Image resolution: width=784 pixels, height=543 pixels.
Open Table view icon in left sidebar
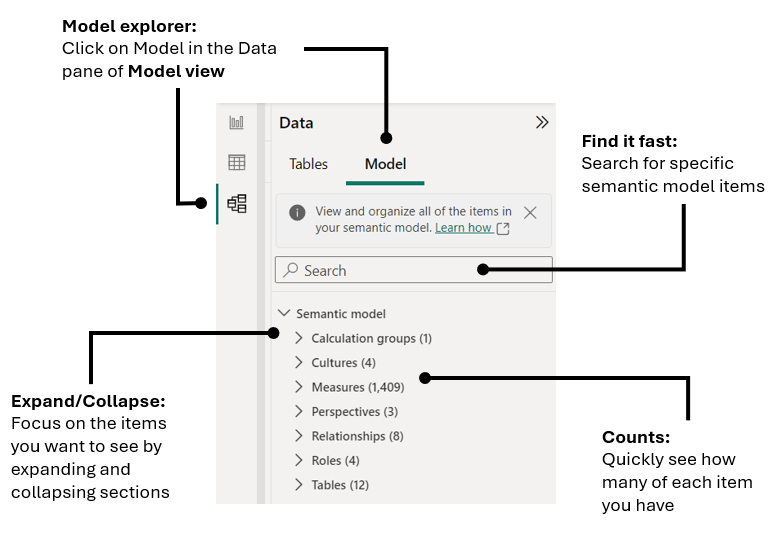(x=236, y=162)
